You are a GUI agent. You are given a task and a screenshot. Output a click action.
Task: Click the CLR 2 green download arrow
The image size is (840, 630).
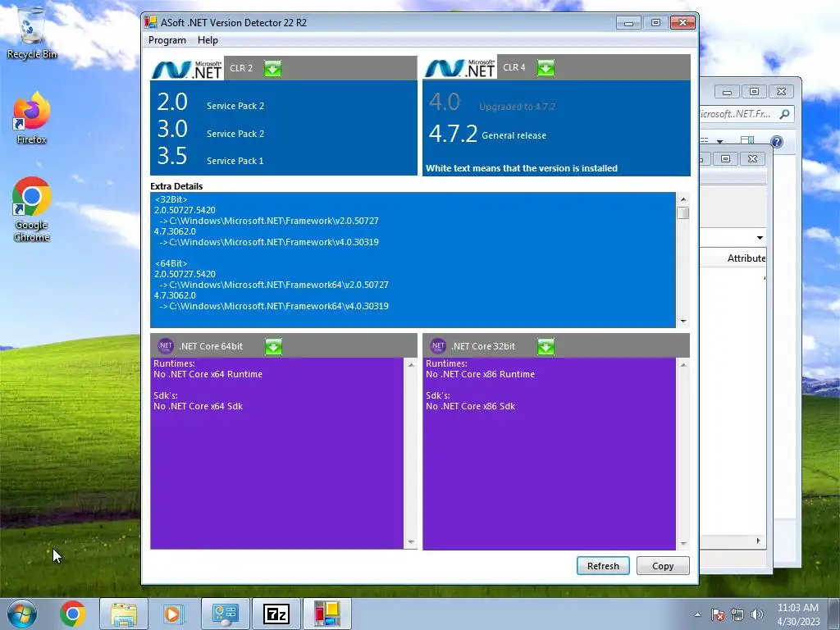click(x=272, y=69)
